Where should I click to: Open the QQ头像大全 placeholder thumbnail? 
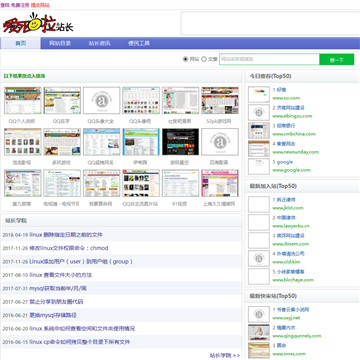click(101, 101)
